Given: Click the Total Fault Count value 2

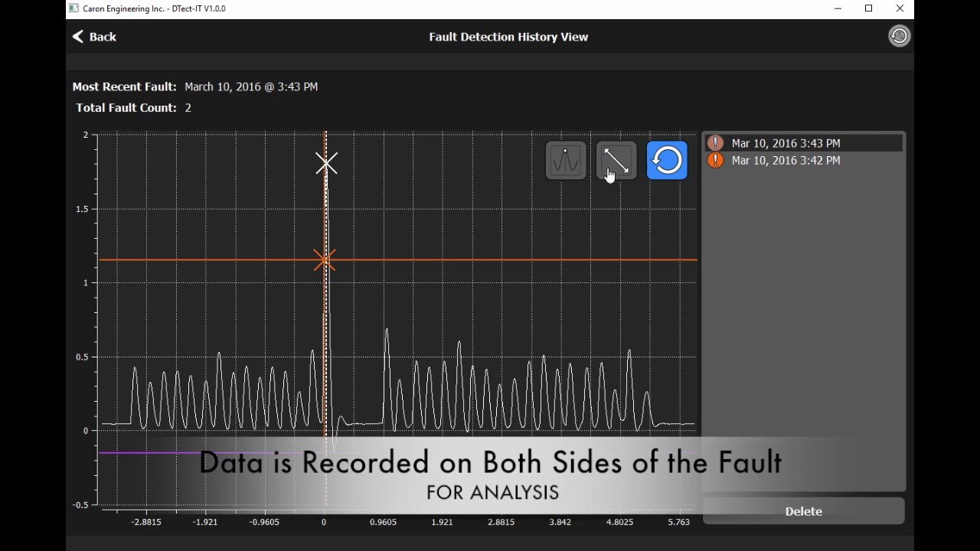Looking at the screenshot, I should tap(188, 108).
